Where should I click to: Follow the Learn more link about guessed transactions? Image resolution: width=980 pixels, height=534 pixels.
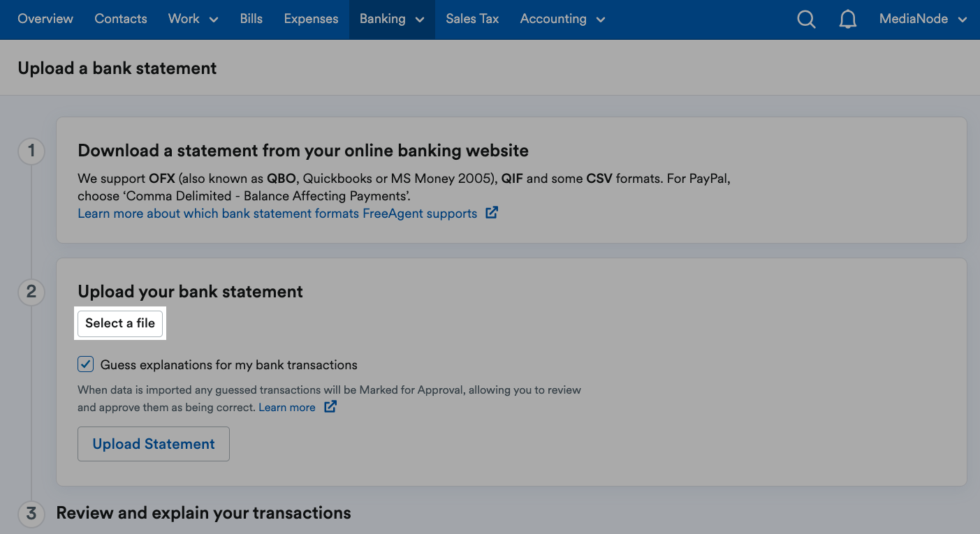point(286,407)
